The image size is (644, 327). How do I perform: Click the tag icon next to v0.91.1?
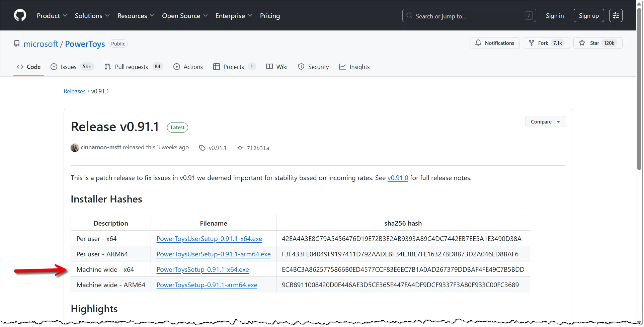(x=202, y=148)
